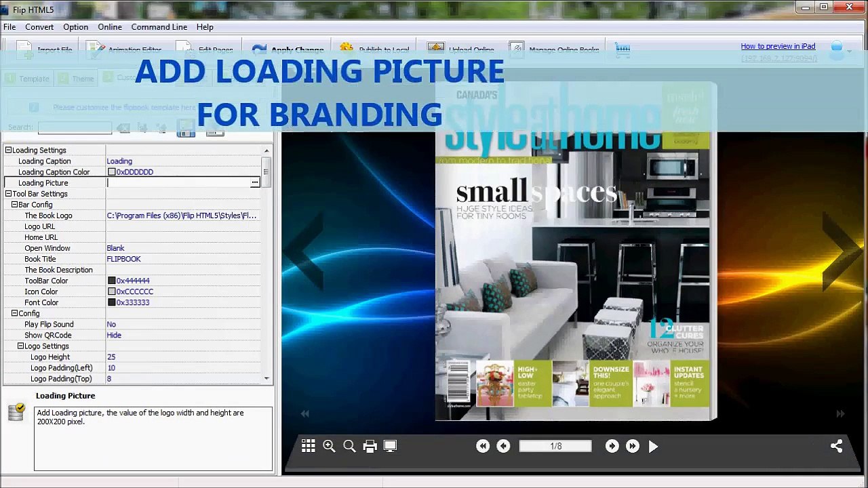The image size is (868, 488).
Task: Open the Command Line menu
Action: [x=159, y=27]
